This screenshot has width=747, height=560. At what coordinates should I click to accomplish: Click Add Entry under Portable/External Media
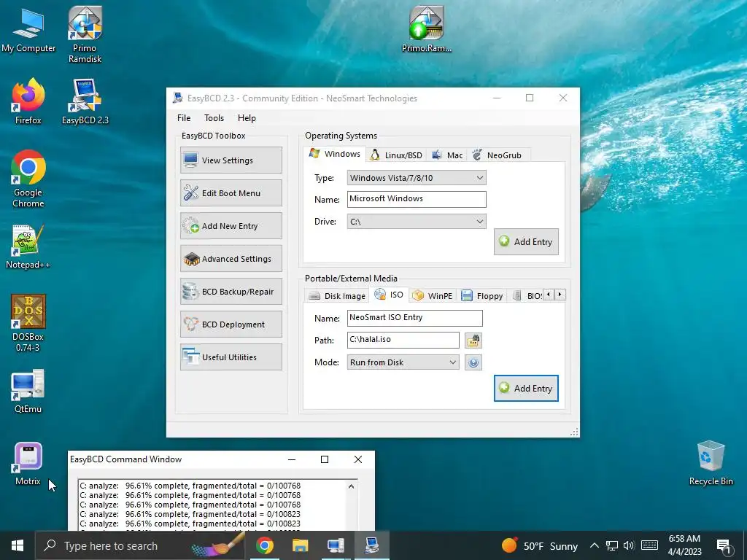tap(526, 389)
